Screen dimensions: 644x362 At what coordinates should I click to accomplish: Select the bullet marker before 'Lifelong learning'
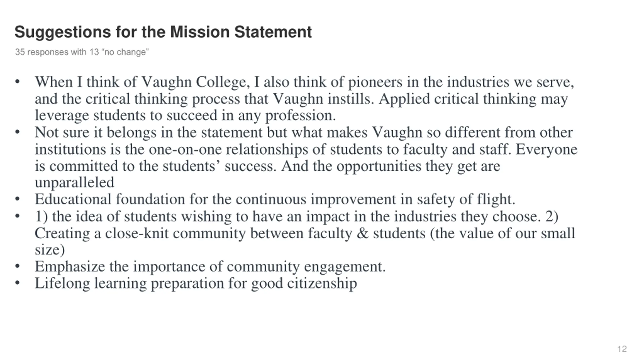17,283
